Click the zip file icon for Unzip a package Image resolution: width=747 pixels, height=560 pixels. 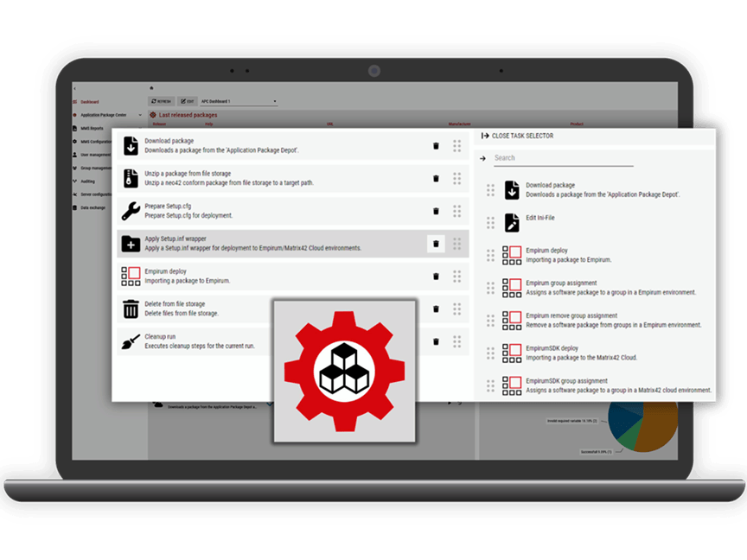[130, 178]
